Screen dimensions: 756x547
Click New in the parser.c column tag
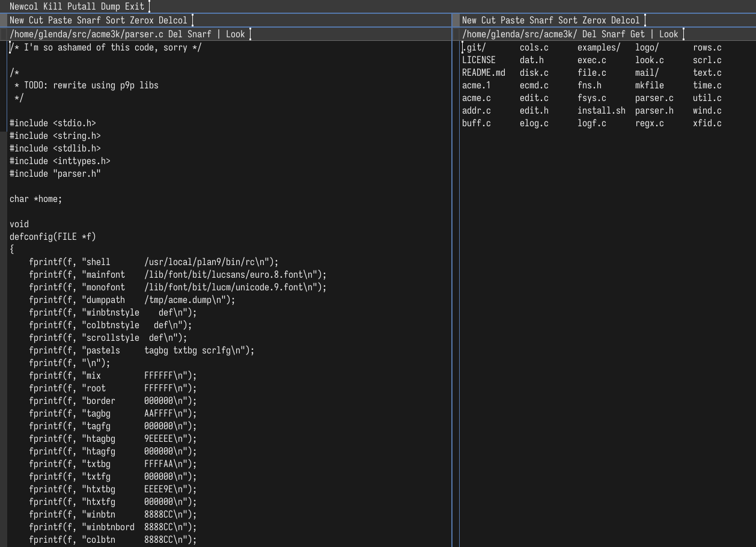tap(17, 20)
